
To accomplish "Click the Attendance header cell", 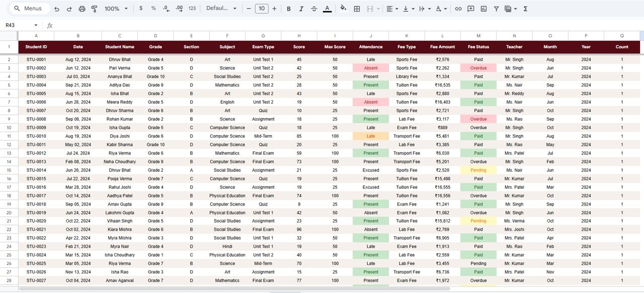I will click(371, 47).
